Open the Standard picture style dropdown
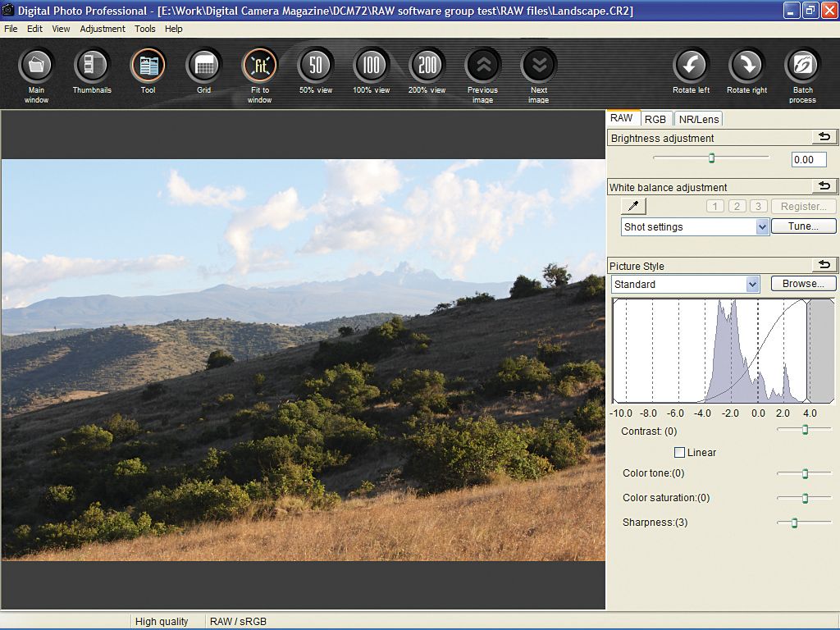Screen dimensions: 840x630 click(685, 284)
